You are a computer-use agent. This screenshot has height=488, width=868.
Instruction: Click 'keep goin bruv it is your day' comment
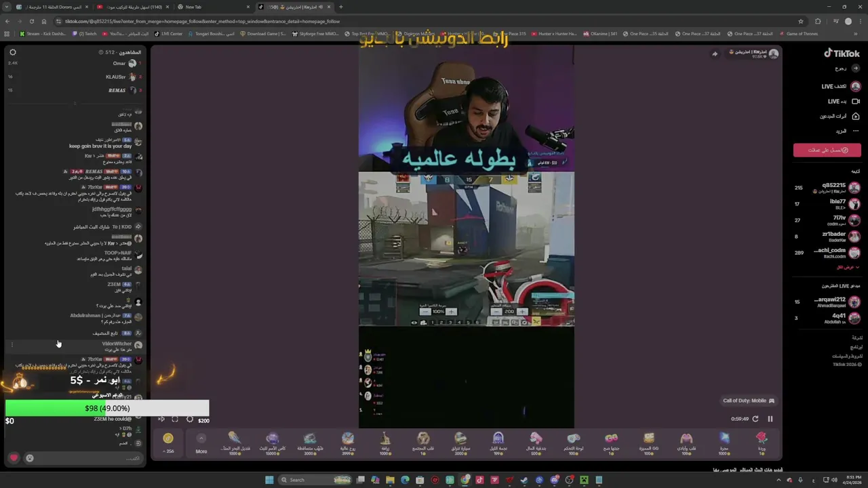point(100,146)
